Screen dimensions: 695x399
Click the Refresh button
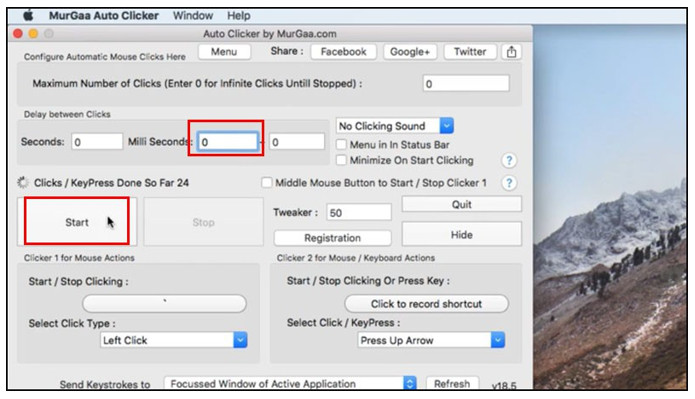[x=452, y=383]
